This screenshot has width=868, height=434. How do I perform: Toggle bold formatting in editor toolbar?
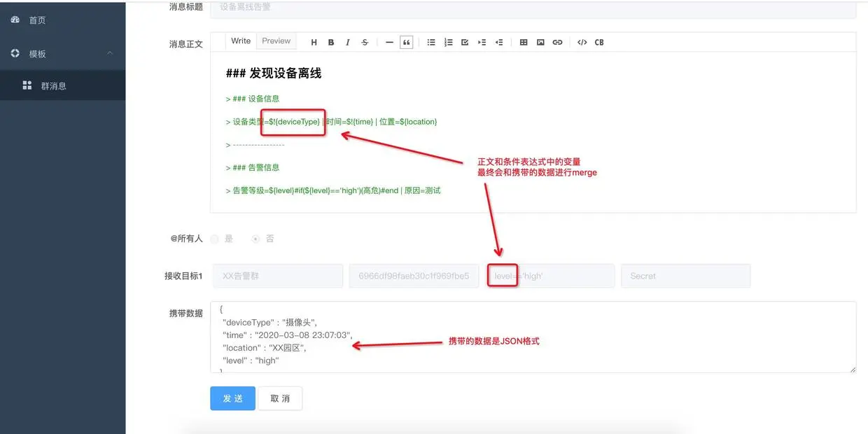(x=331, y=42)
